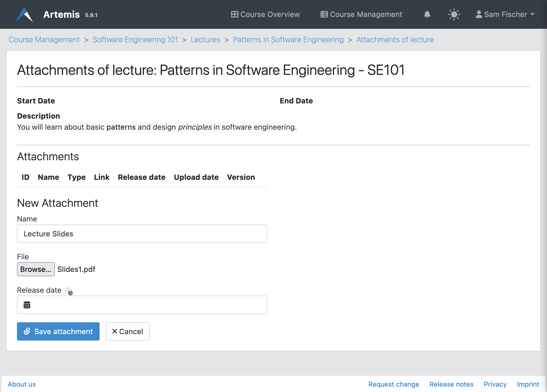547x392 pixels.
Task: Click the Course Management table icon
Action: click(x=324, y=14)
